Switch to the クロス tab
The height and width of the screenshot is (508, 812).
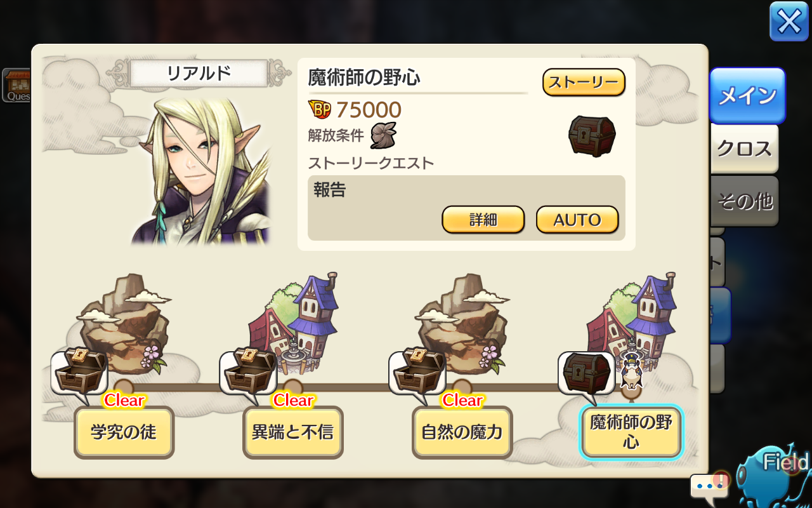click(744, 149)
